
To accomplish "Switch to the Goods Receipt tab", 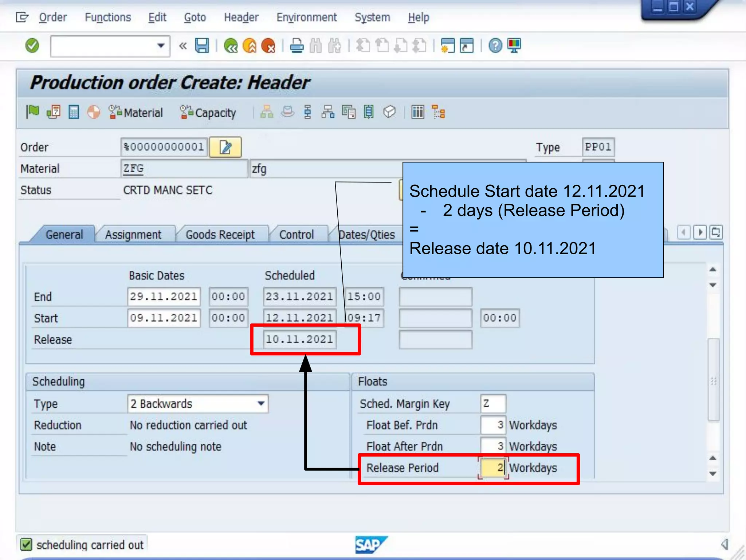I will pos(220,235).
